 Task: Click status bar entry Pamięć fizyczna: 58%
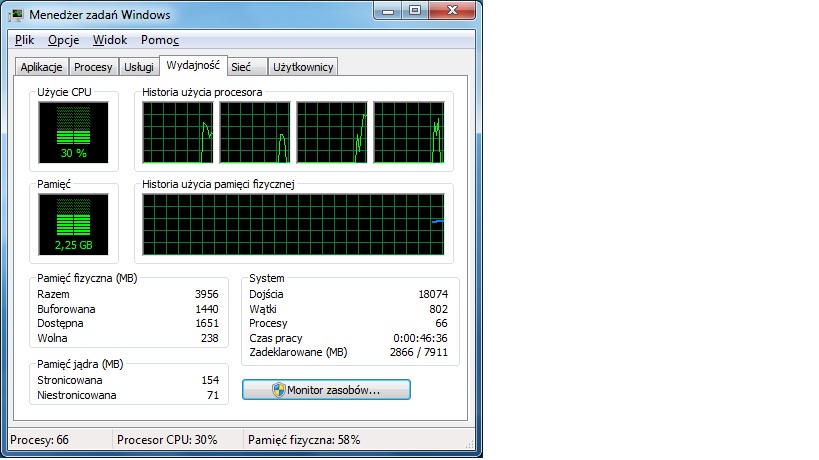304,440
